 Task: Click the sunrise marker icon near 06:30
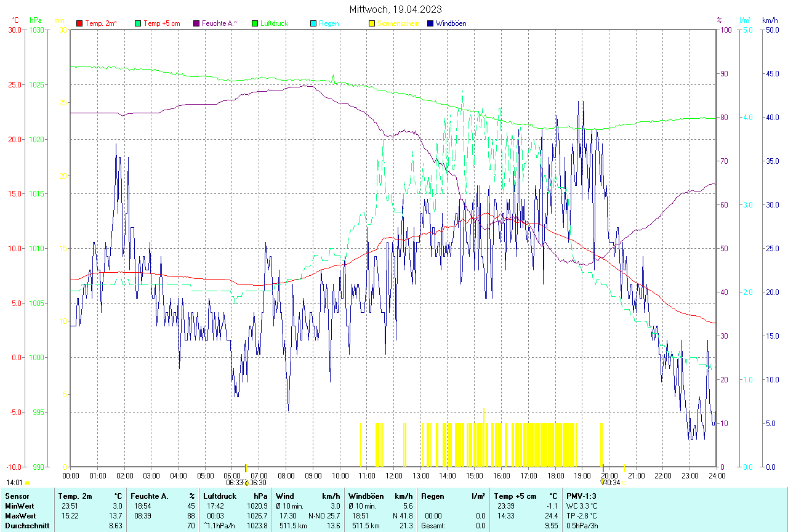tap(247, 483)
